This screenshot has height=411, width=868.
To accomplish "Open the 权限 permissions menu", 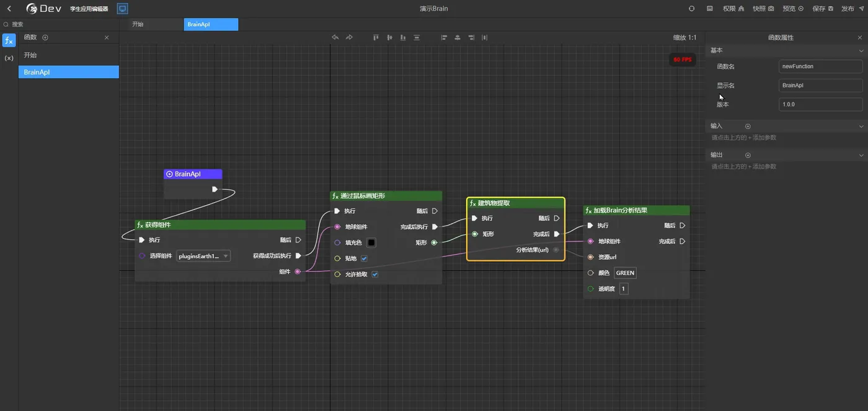I will click(x=733, y=9).
